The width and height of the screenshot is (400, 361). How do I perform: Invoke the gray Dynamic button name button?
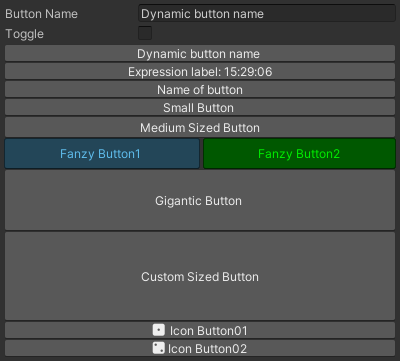(200, 54)
